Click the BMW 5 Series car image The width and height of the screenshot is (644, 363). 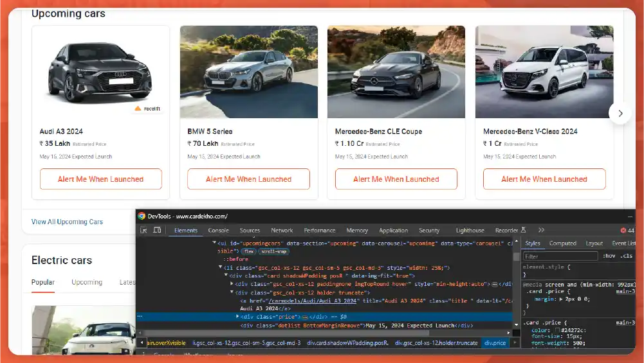248,72
